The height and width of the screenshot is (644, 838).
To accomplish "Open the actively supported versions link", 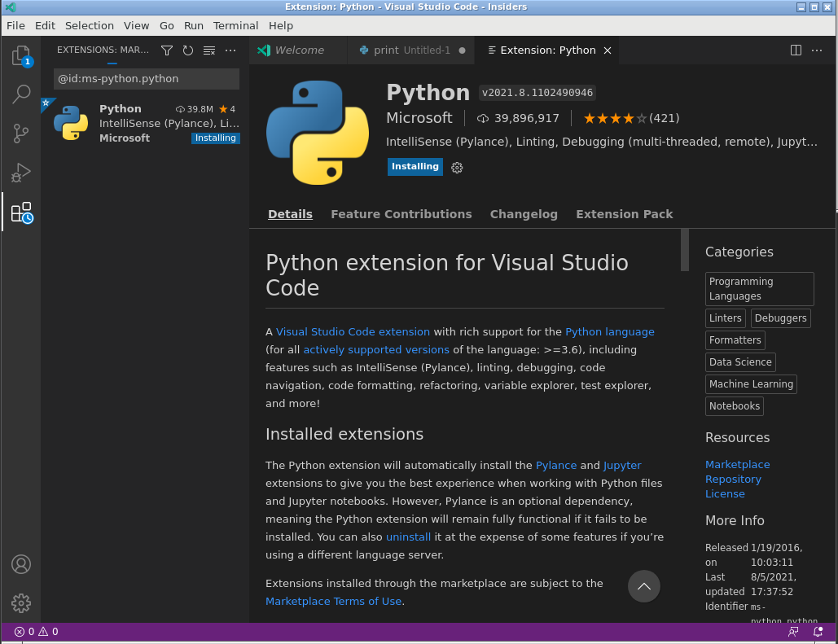I will pyautogui.click(x=376, y=350).
